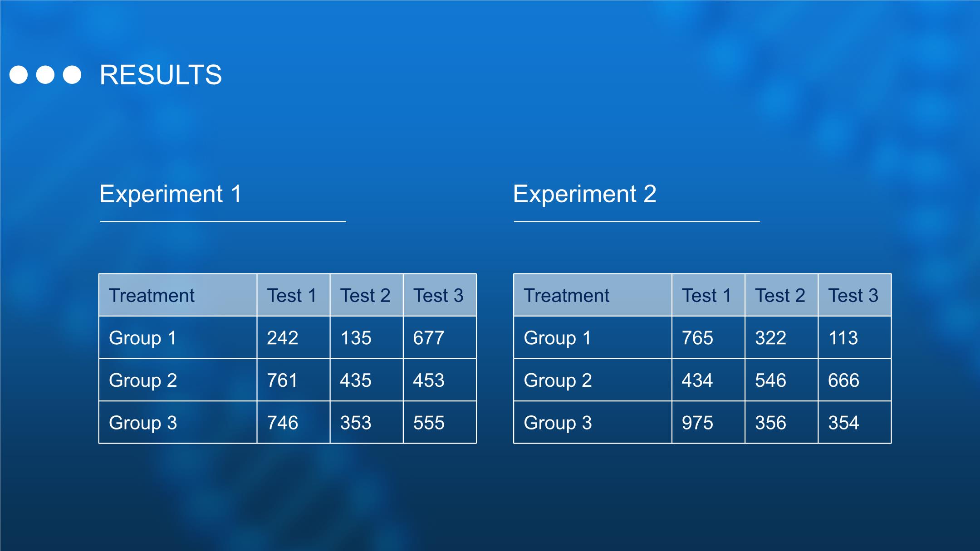Select the RESULTS slide title

(x=161, y=75)
